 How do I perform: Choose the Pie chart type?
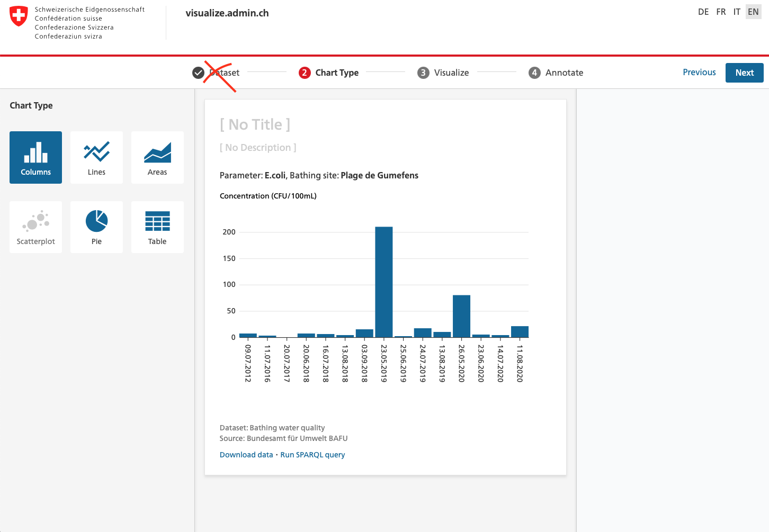pos(96,227)
